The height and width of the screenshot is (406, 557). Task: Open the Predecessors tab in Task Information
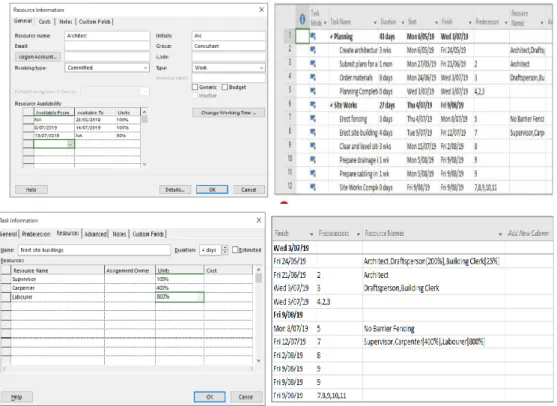(x=36, y=234)
